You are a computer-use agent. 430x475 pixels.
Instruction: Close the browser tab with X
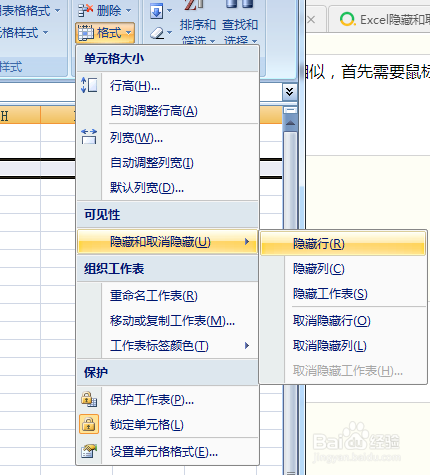311,20
